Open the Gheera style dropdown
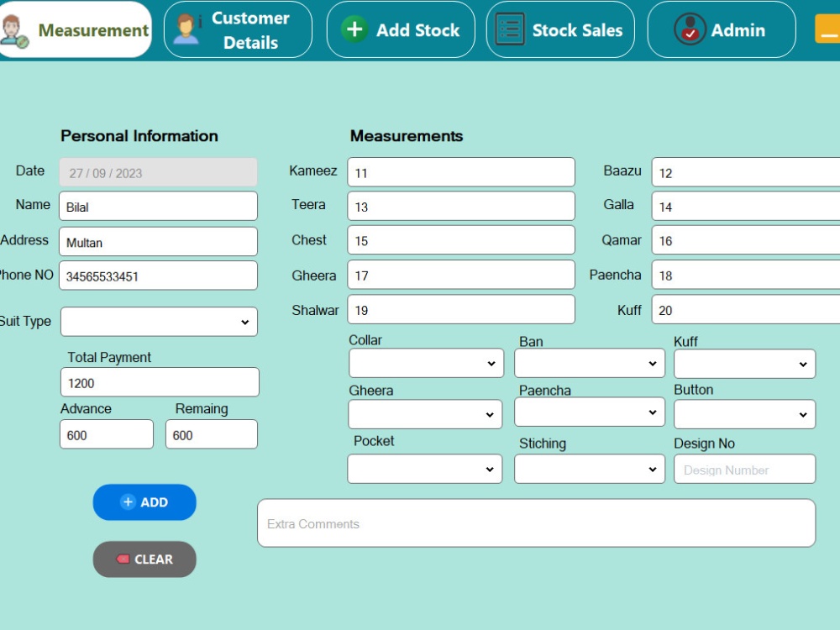The height and width of the screenshot is (630, 840). (425, 414)
